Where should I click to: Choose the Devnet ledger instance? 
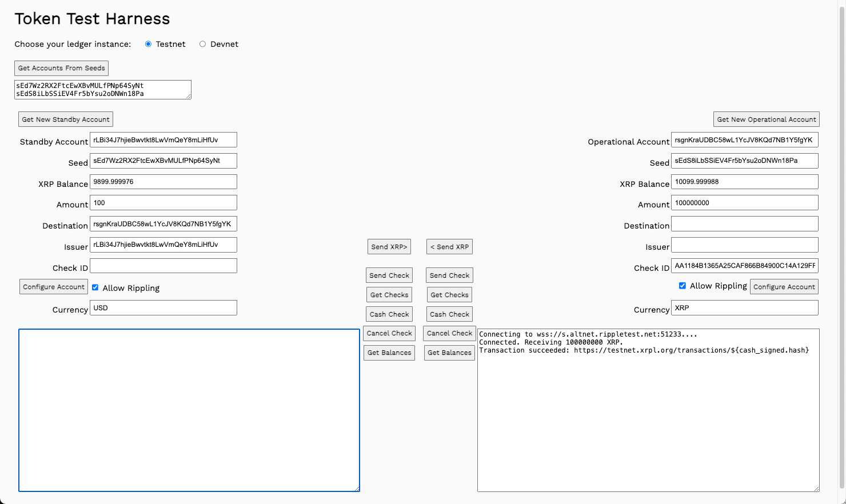click(202, 44)
